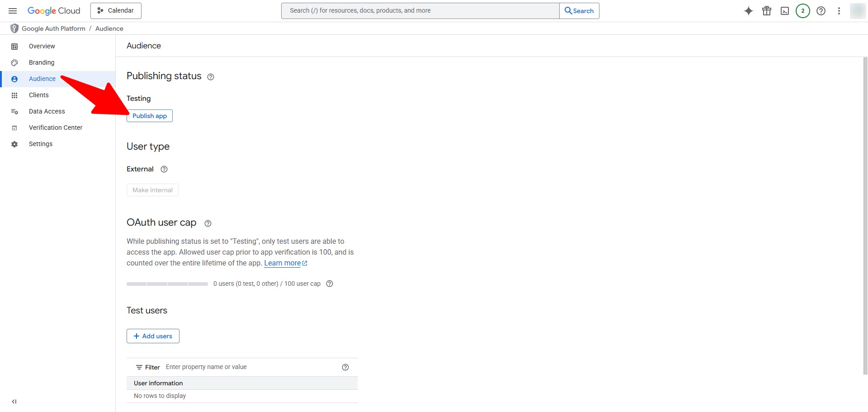Click the 'Publishing status' heading
Viewport: 868px width, 412px height.
point(164,76)
